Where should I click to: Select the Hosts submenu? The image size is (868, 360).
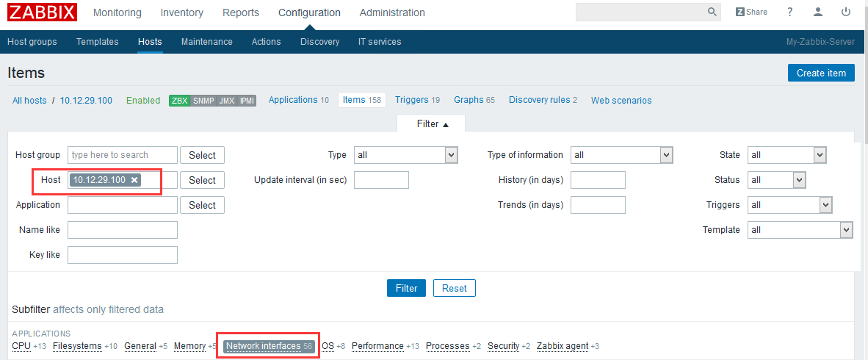[150, 42]
